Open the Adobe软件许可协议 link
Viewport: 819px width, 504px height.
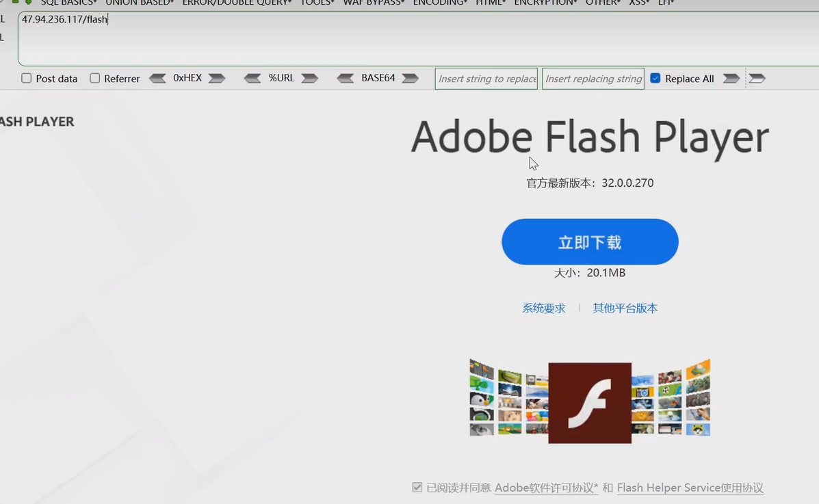[547, 488]
